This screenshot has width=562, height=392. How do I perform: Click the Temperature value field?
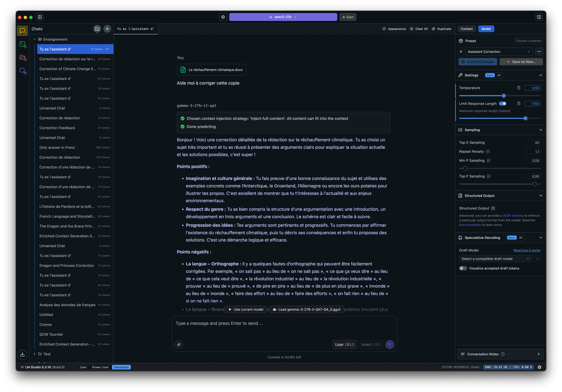pos(532,88)
